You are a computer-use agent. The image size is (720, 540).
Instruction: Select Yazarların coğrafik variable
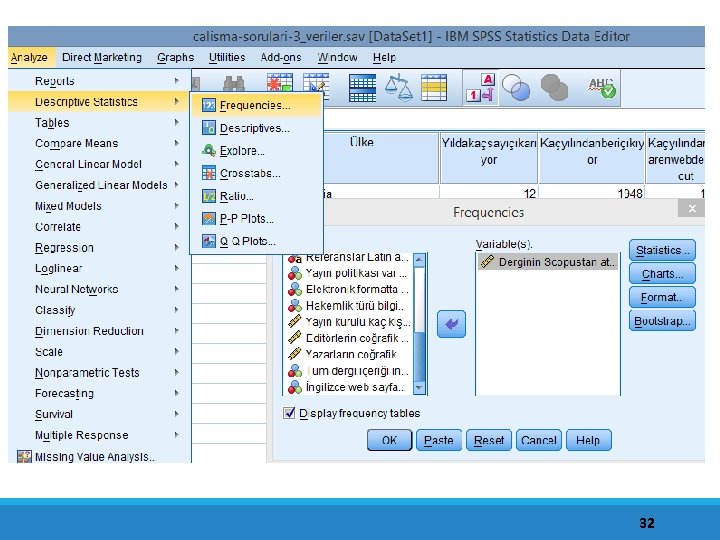350,354
